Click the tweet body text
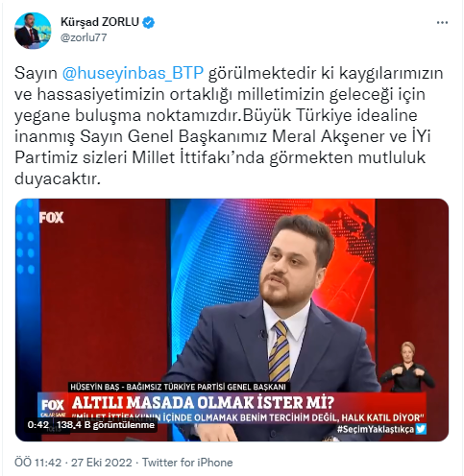Image resolution: width=464 pixels, height=476 pixels. coord(229,126)
